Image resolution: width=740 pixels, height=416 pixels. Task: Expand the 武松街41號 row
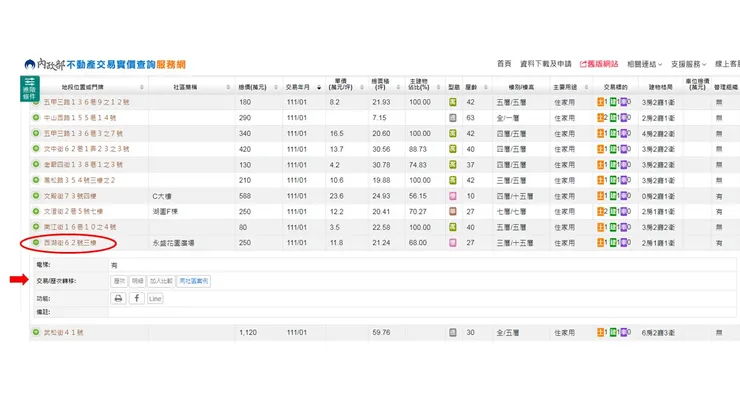click(36, 332)
